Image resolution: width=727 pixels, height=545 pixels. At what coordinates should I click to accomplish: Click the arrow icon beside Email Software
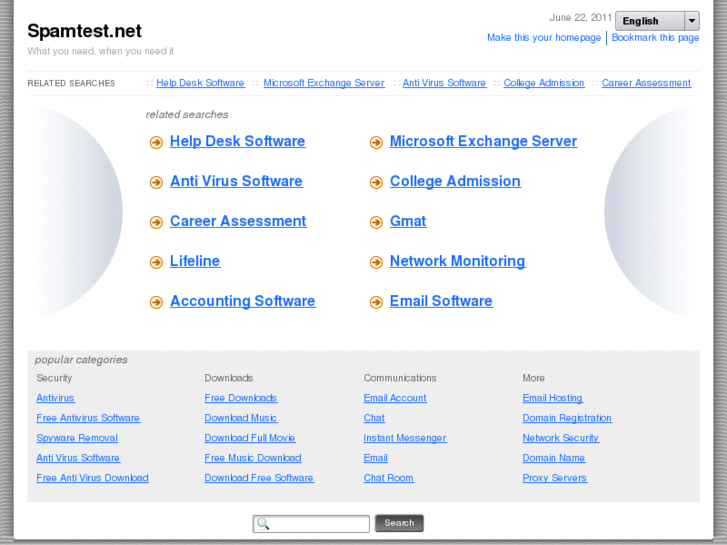(x=376, y=302)
